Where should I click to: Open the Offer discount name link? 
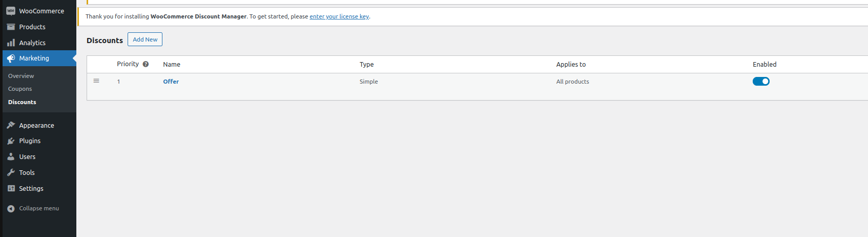(171, 82)
